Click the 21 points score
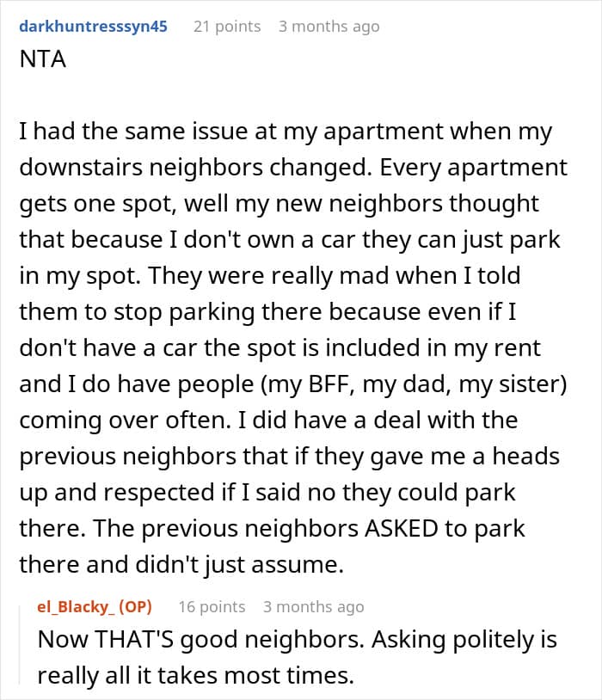 pyautogui.click(x=226, y=26)
